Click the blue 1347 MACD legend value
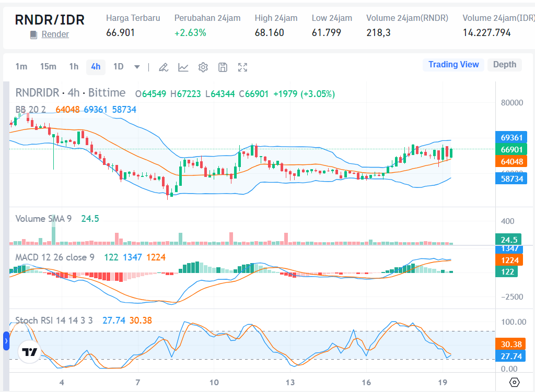Image resolution: width=535 pixels, height=392 pixels. point(132,257)
